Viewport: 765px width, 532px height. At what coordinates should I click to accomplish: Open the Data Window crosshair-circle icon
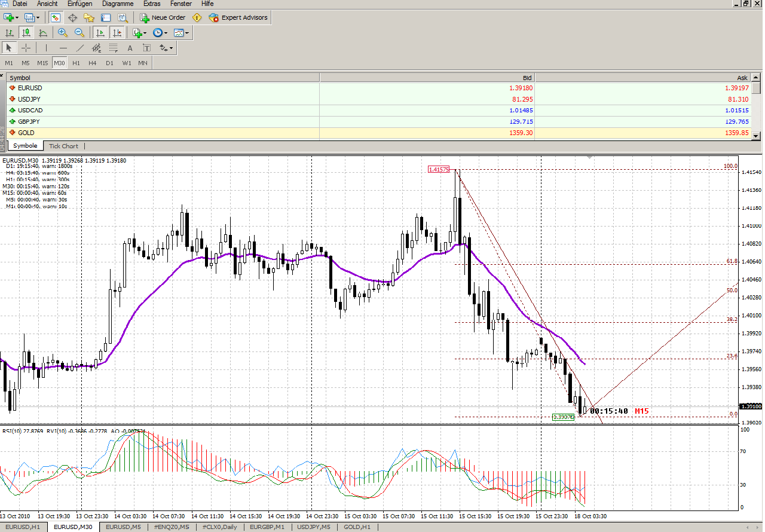click(72, 17)
